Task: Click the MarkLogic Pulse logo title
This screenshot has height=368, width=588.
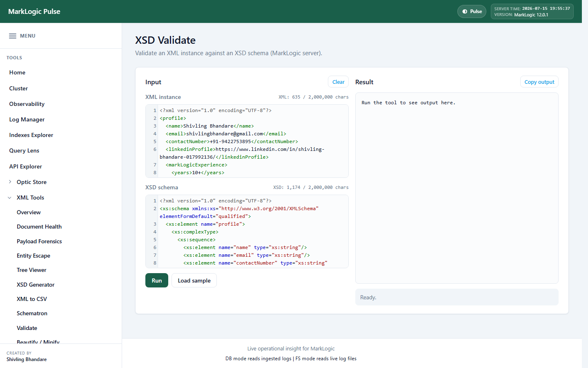Action: (34, 11)
